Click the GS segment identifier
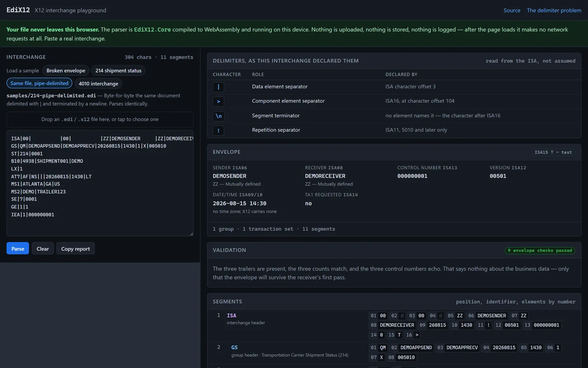 pos(234,347)
